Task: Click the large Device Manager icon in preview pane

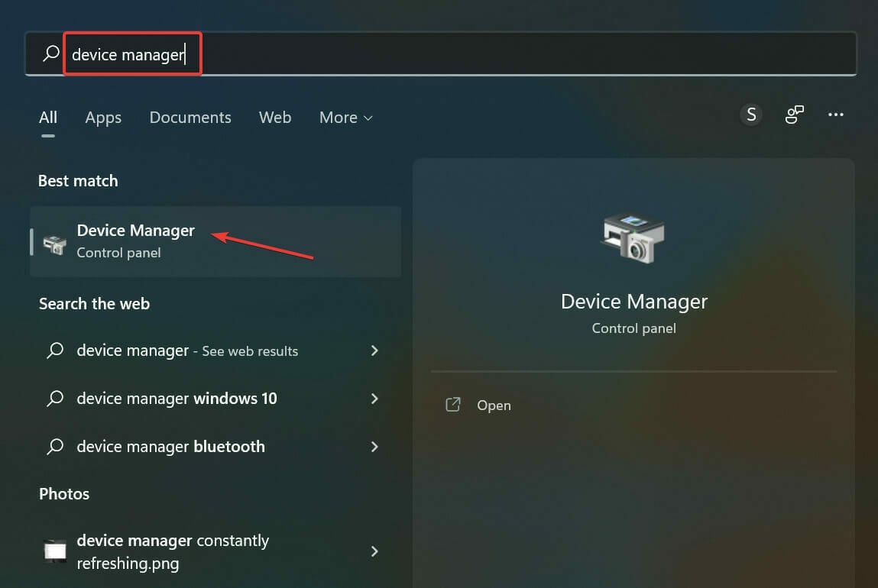Action: (x=633, y=238)
